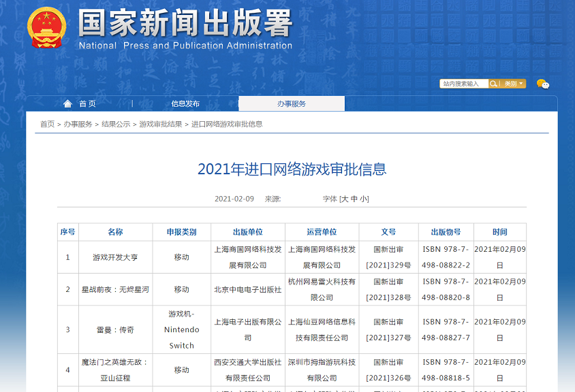Click the 国家新闻出版署 site title

coord(185,24)
